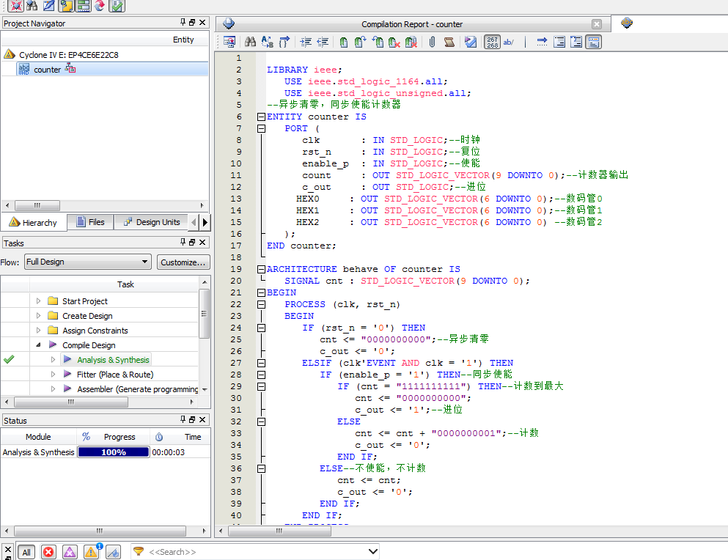Show only error messages filter
The width and height of the screenshot is (728, 560).
(x=48, y=552)
